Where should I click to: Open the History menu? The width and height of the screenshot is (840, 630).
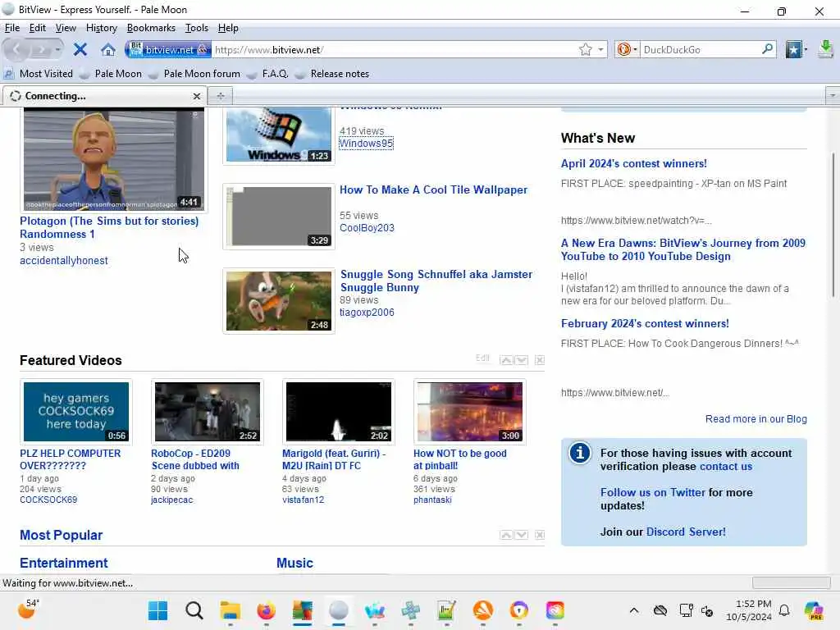tap(101, 28)
